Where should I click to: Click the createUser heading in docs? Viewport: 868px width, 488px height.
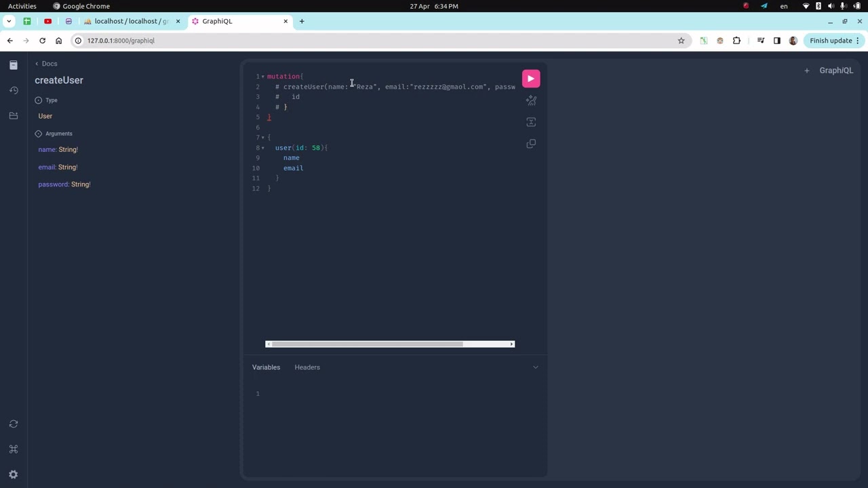[x=59, y=80]
